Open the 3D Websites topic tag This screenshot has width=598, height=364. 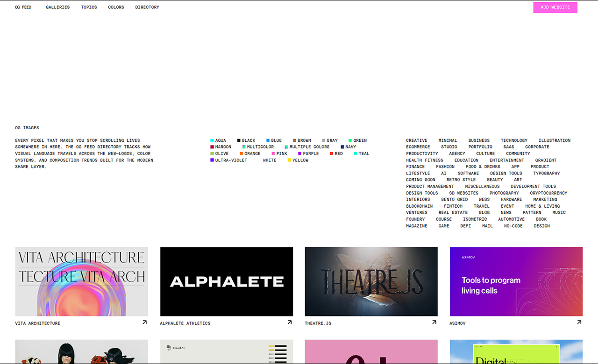(x=463, y=193)
